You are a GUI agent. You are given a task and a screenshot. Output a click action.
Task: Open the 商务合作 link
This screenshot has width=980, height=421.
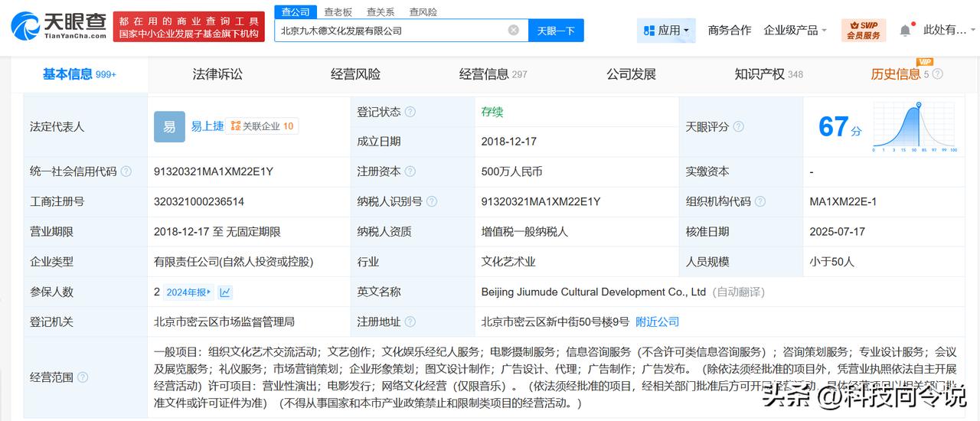coord(730,30)
